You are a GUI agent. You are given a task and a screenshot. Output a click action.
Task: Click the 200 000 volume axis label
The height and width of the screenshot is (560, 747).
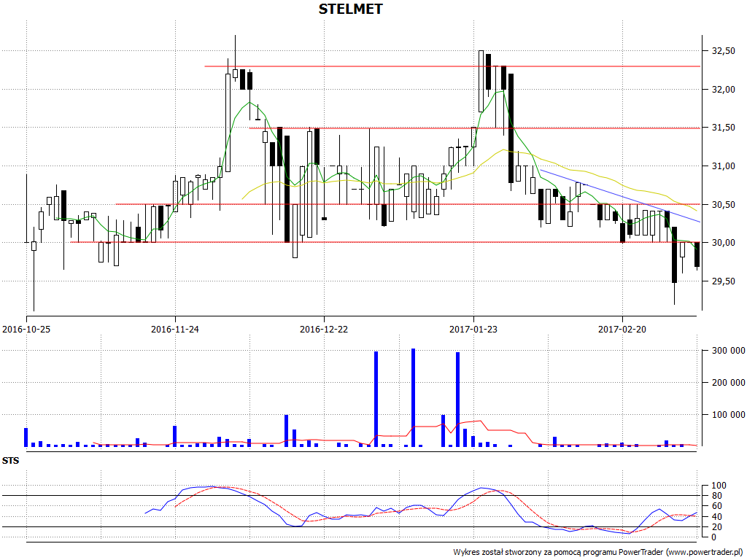pyautogui.click(x=728, y=383)
